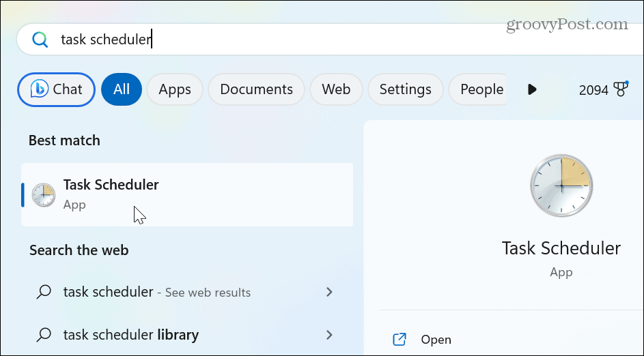This screenshot has height=356, width=644.
Task: Click Open in the preview pane
Action: pos(436,340)
